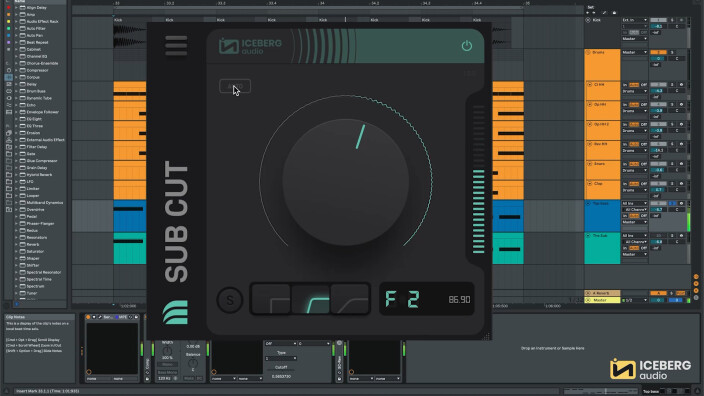The width and height of the screenshot is (704, 396).
Task: Fold the Top bass track
Action: click(588, 203)
